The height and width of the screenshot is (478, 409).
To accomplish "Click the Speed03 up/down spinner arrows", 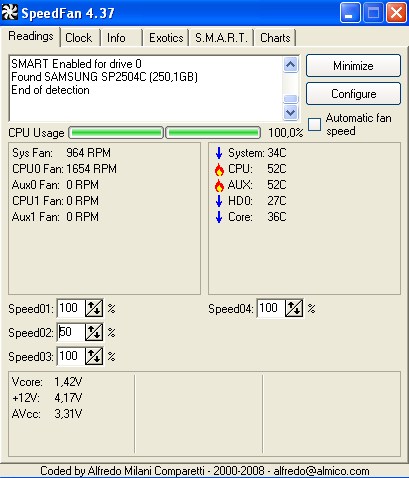I will (94, 356).
